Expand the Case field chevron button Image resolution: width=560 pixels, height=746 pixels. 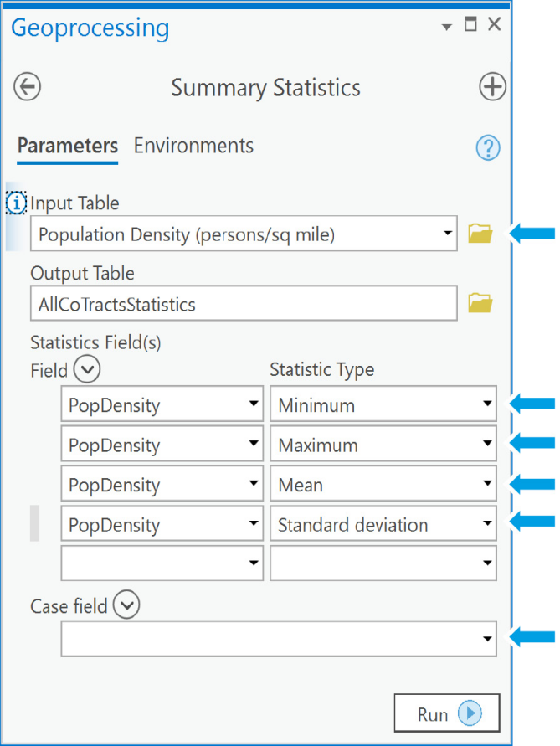126,605
